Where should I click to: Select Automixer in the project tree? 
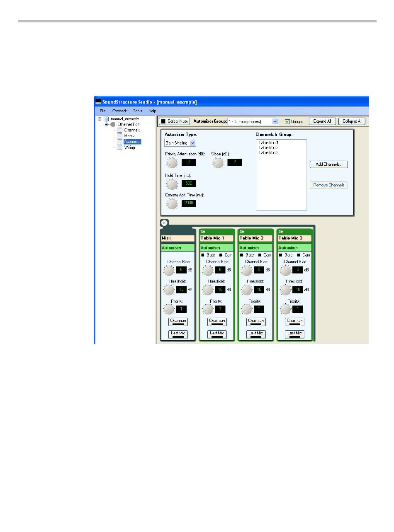[x=133, y=141]
